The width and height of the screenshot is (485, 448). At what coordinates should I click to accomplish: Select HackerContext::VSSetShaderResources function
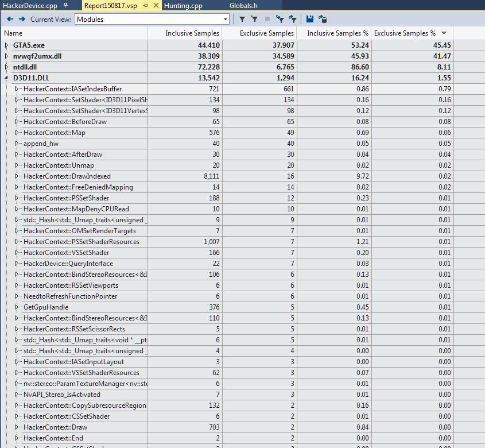[x=82, y=373]
